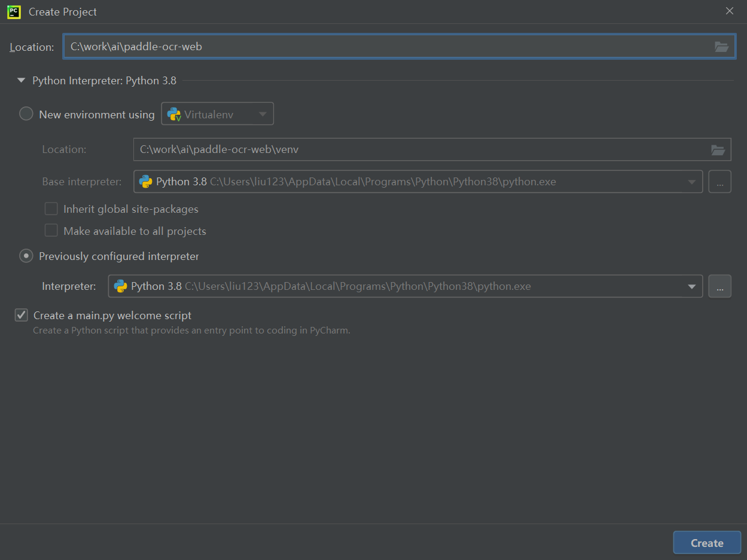The image size is (747, 560).
Task: Check Make available to all projects
Action: pyautogui.click(x=51, y=231)
